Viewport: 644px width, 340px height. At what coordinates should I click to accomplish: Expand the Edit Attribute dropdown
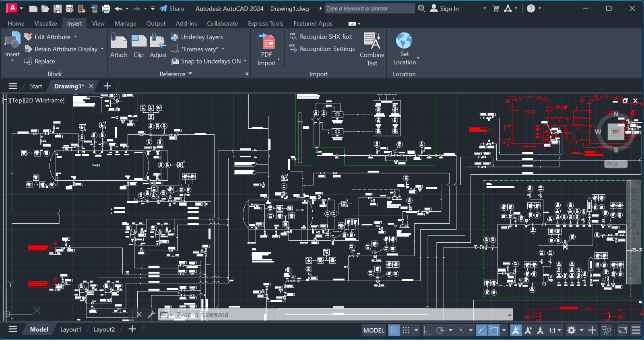coord(75,37)
